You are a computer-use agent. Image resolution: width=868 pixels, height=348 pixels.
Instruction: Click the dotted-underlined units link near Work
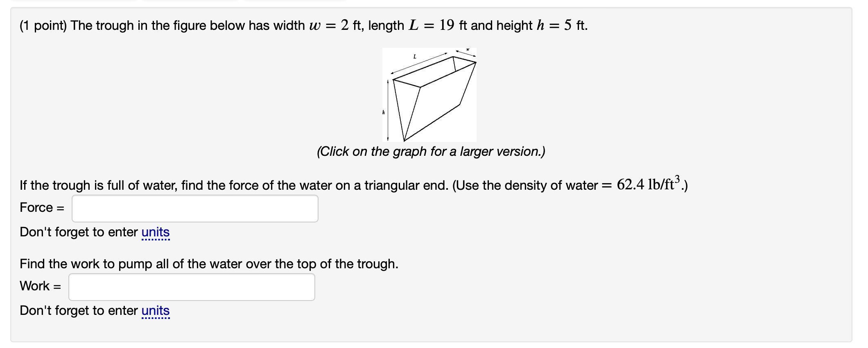coord(156,311)
